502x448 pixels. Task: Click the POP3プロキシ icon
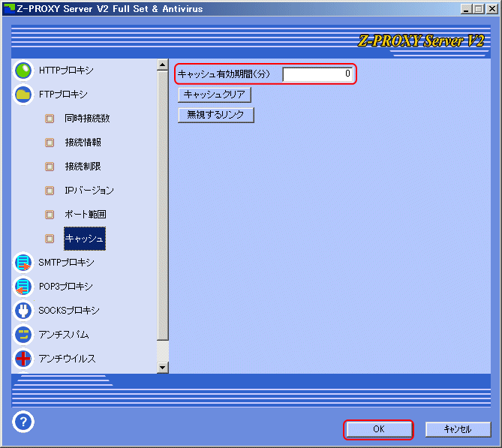pyautogui.click(x=23, y=287)
